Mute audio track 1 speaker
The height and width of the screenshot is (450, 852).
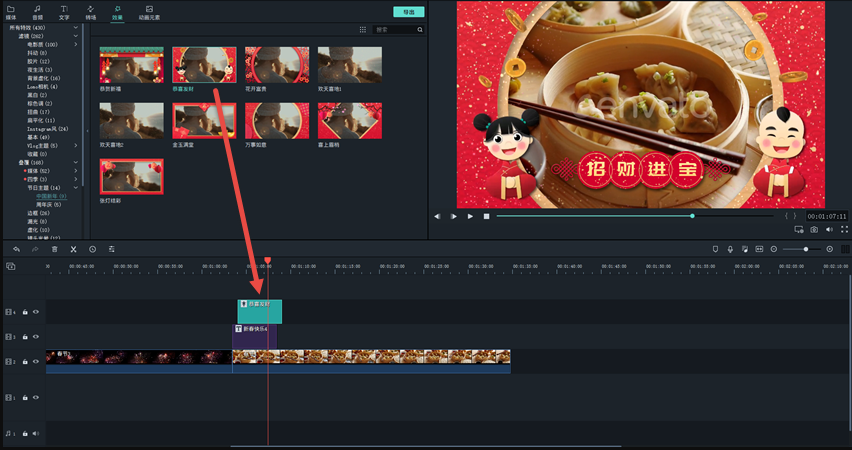[36, 434]
